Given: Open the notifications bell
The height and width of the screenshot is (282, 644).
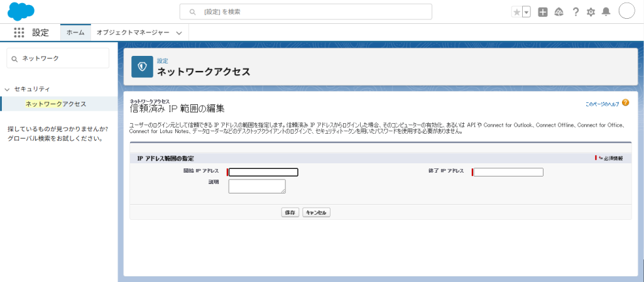Looking at the screenshot, I should point(606,12).
